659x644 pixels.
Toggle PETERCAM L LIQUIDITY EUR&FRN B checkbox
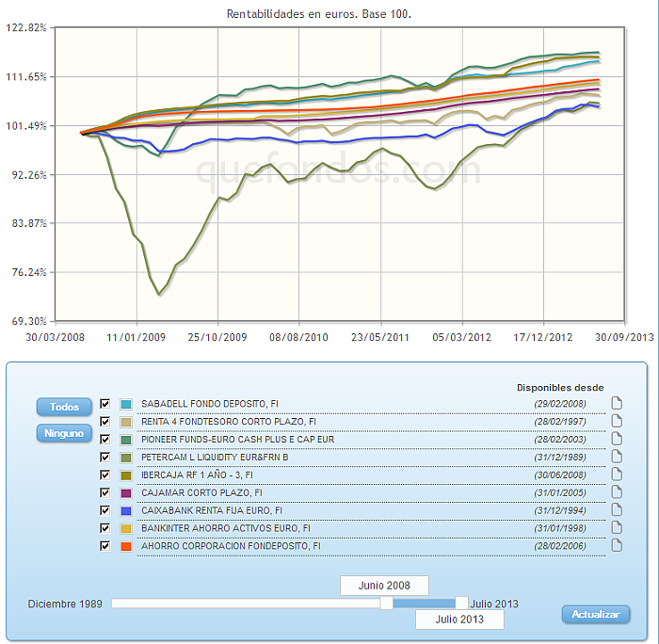(x=105, y=457)
